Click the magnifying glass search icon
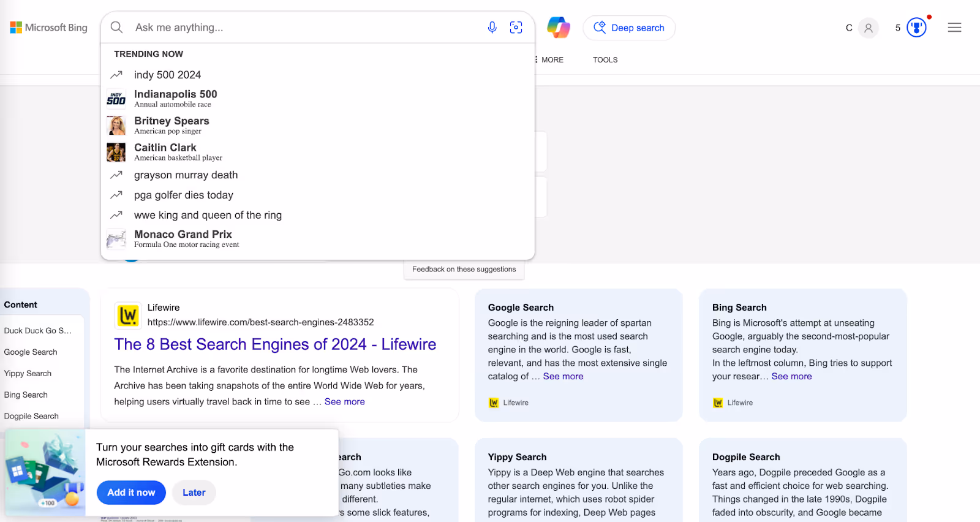Viewport: 980px width, 522px height. tap(116, 28)
